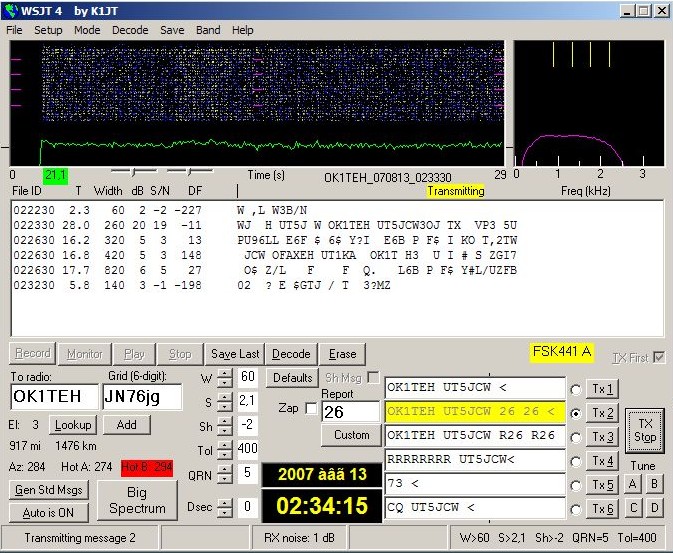Screen dimensions: 673x553
Task: Click the Tx5 send button
Action: click(602, 485)
